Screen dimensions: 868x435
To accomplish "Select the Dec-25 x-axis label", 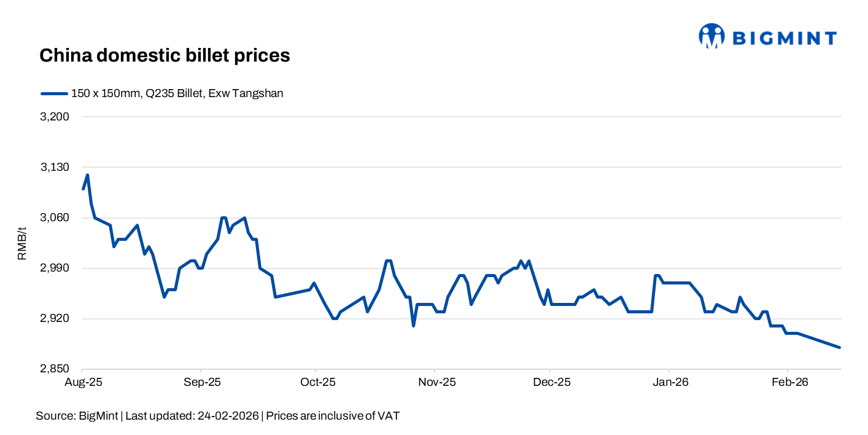I will click(551, 382).
